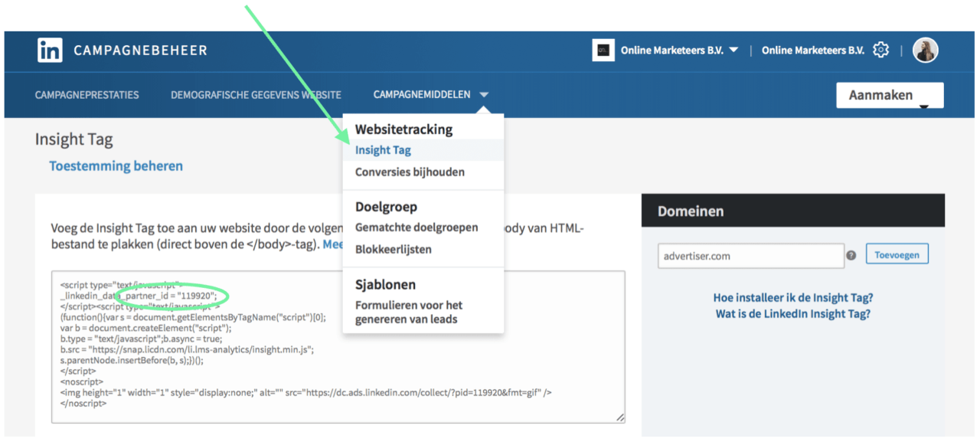Open the account settings gear icon
Screen dimensions: 980x442
coord(881,51)
